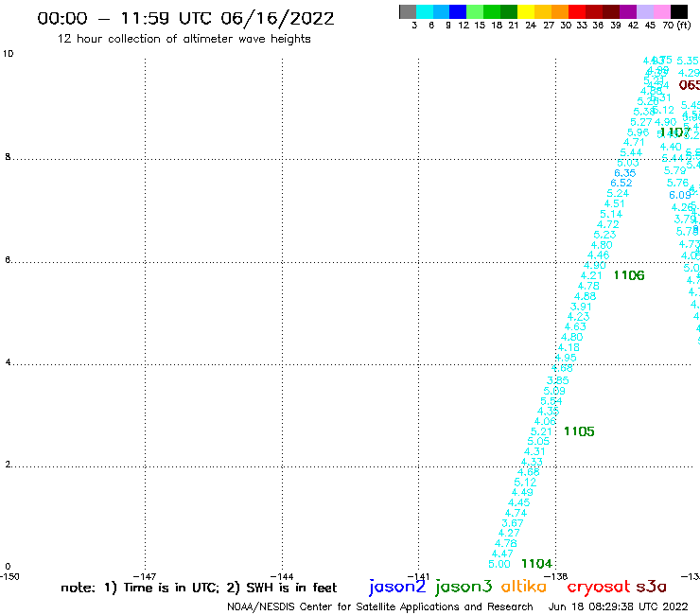Click the 'jason3' satellite legend label
This screenshot has width=700, height=615.
point(464,587)
